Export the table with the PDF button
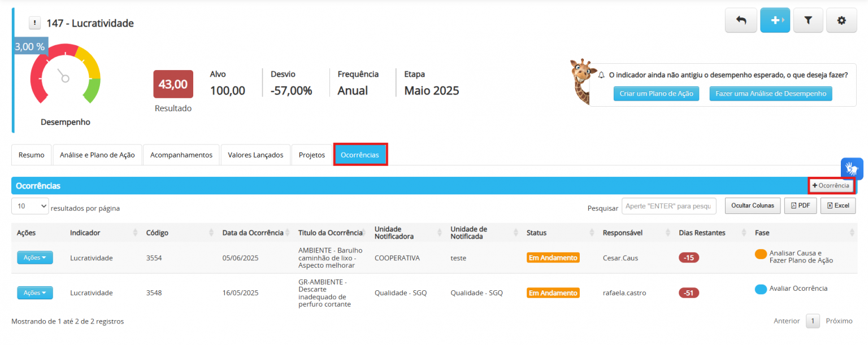This screenshot has height=345, width=868. coord(801,206)
